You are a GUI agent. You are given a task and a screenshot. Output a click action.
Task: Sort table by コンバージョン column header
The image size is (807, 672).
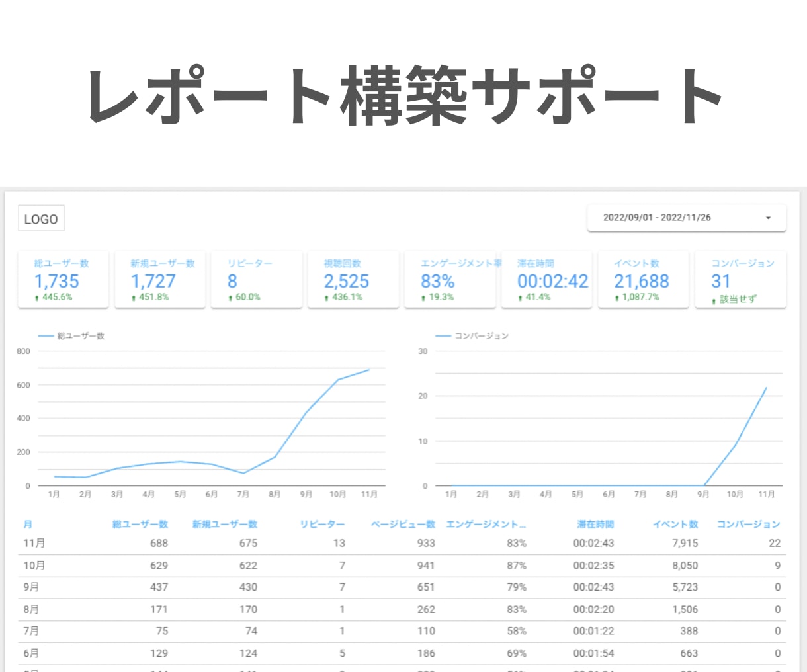click(749, 524)
